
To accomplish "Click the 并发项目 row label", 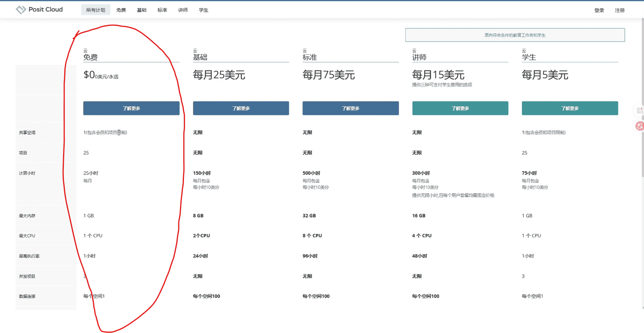I will (x=27, y=276).
